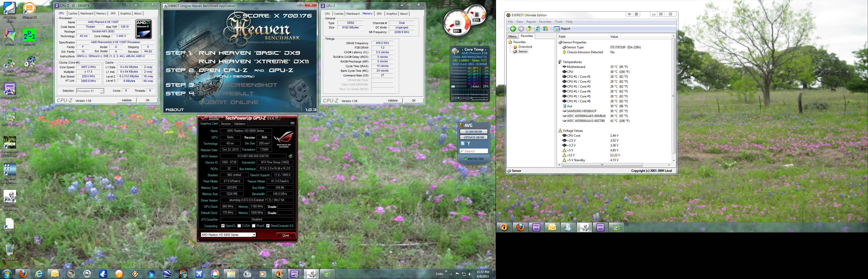Click Google Earth icon in the taskbar
The height and width of the screenshot is (279, 868).
(167, 274)
